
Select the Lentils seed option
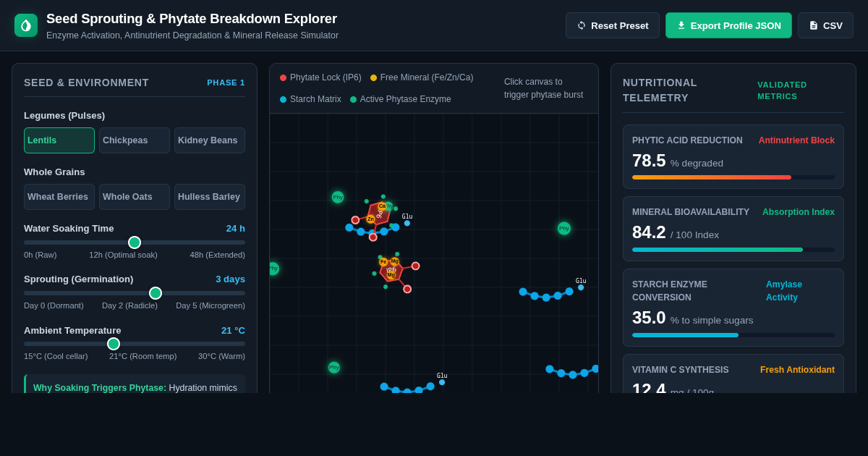(59, 140)
